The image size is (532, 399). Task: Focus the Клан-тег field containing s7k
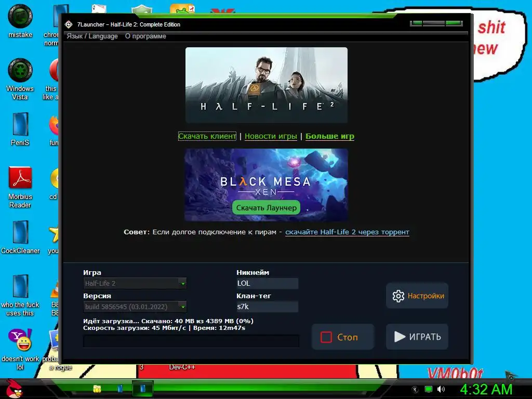pyautogui.click(x=268, y=307)
